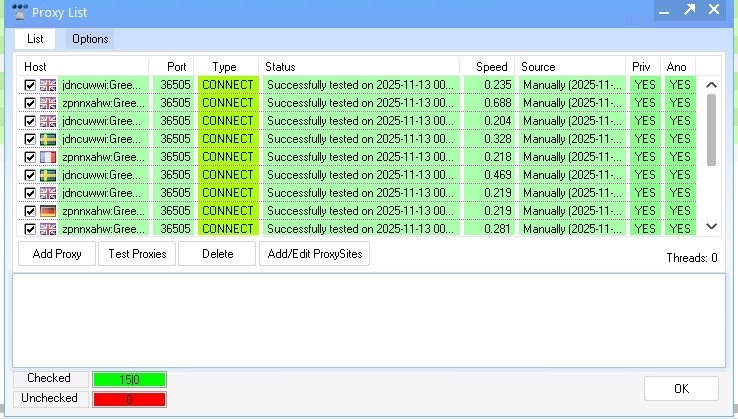The image size is (738, 419).
Task: Click the Swedish flag on the 0.328 speed row
Action: [x=47, y=139]
